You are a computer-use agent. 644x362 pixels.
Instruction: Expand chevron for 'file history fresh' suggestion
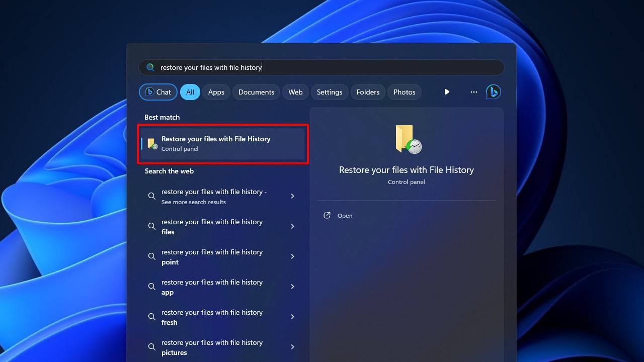click(x=292, y=317)
